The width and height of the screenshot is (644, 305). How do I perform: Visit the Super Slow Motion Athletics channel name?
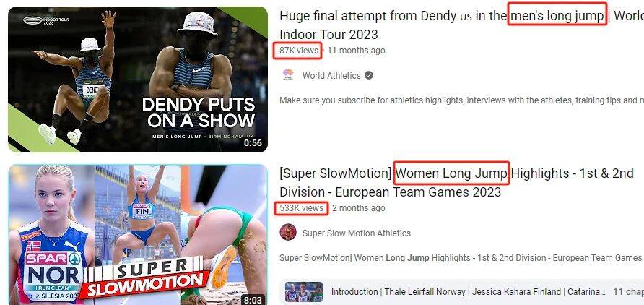pos(357,233)
